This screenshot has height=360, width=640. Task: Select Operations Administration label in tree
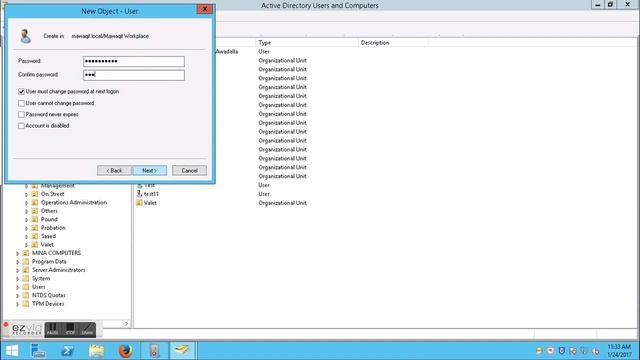(74, 202)
